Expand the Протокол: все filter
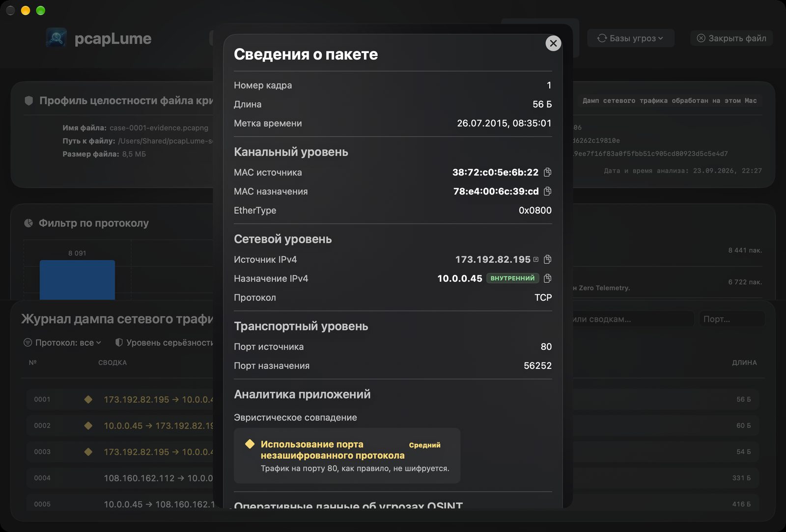The image size is (786, 532). pos(62,342)
